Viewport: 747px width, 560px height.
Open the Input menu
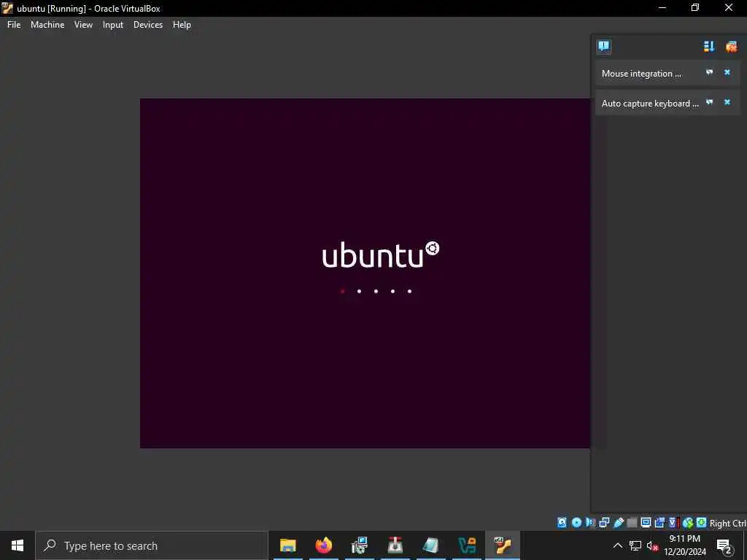(113, 25)
